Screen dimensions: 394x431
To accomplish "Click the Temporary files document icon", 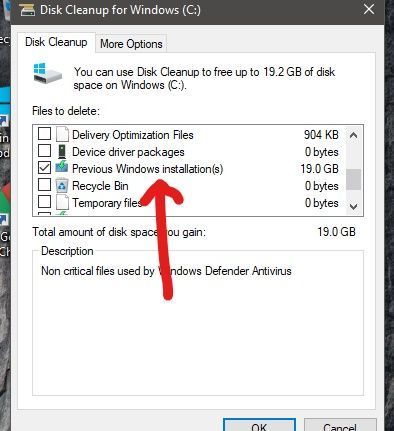I will coord(62,202).
